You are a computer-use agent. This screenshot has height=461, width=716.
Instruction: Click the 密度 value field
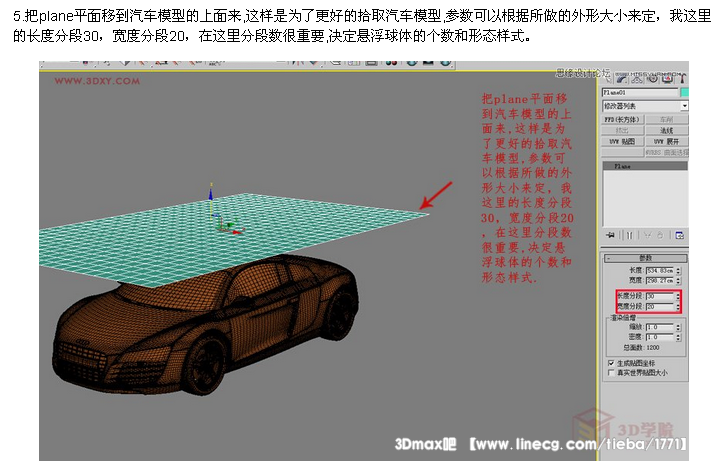(660, 337)
